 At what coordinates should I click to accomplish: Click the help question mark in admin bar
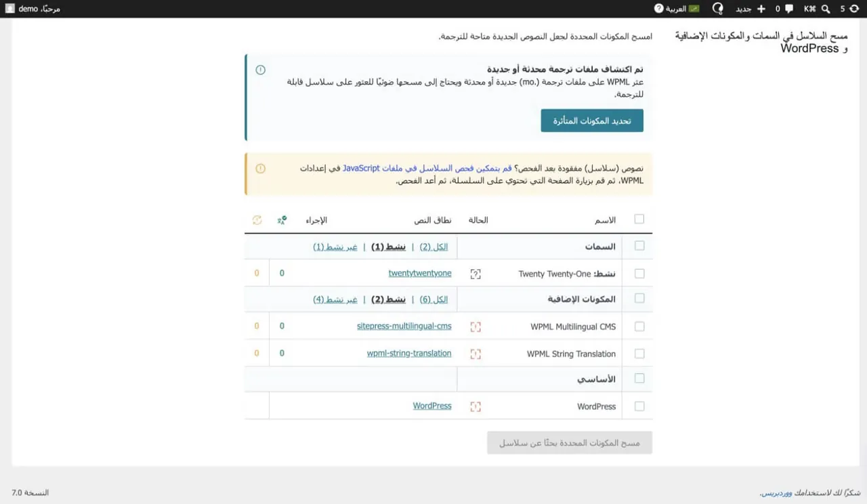tap(658, 9)
